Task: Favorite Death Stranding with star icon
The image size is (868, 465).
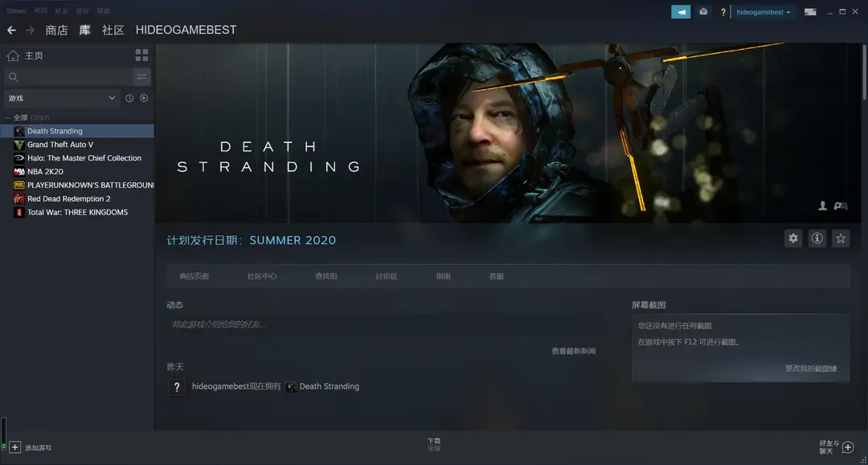Action: (841, 239)
